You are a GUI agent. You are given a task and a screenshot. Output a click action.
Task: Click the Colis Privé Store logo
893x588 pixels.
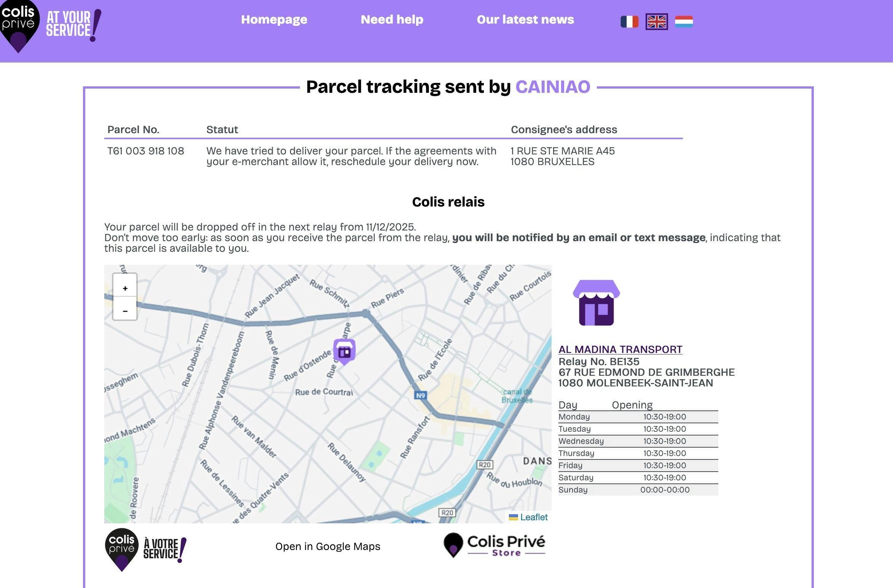coord(494,545)
